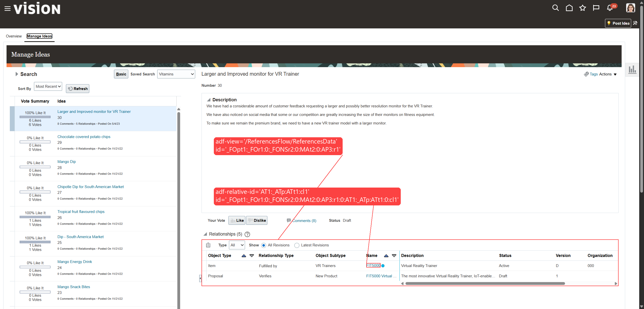Click the Post Idea button

(x=618, y=23)
